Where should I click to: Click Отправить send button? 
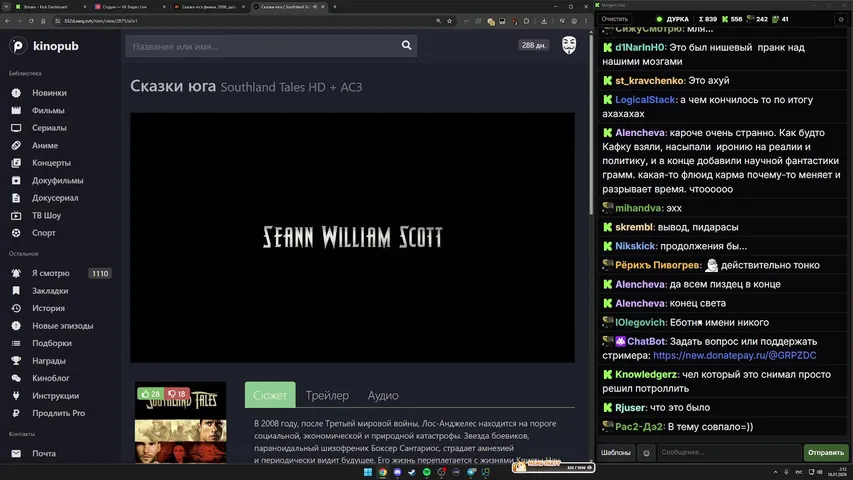click(x=825, y=453)
